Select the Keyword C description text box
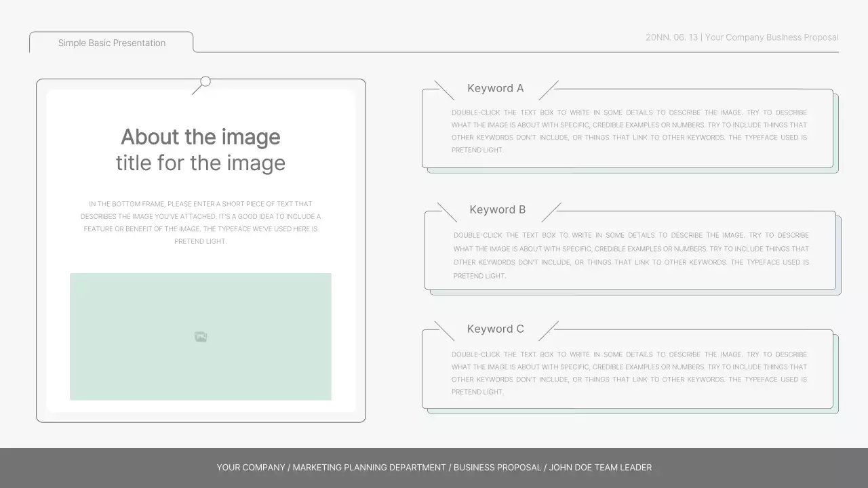The width and height of the screenshot is (868, 488). pyautogui.click(x=629, y=373)
